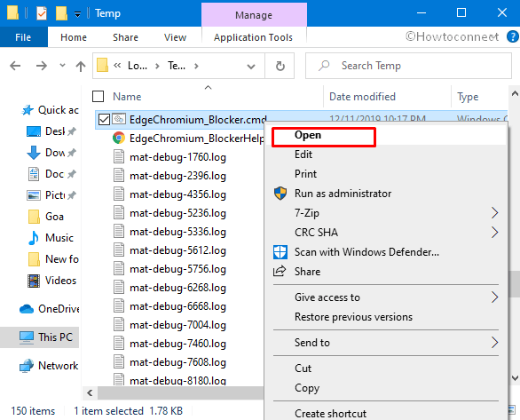The image size is (520, 420).
Task: Expand the chevron after Te... breadcrumb
Action: [x=196, y=66]
